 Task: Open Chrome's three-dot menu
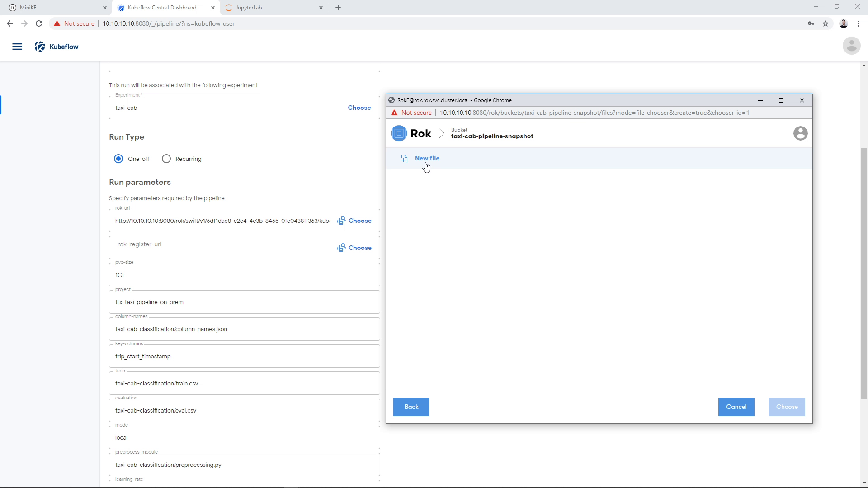tap(858, 23)
